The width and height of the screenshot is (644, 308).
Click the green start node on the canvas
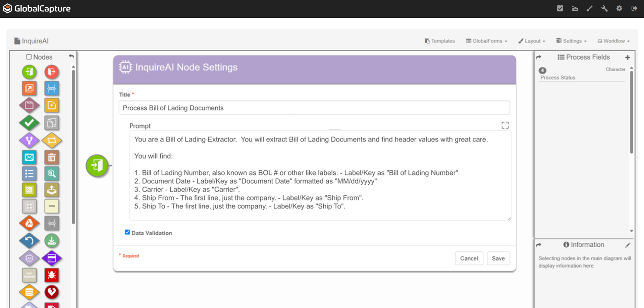coord(97,166)
